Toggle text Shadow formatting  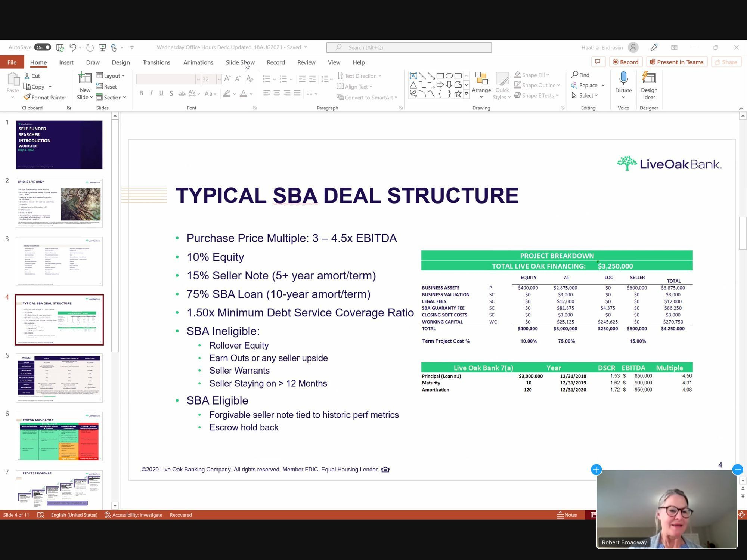pyautogui.click(x=171, y=93)
